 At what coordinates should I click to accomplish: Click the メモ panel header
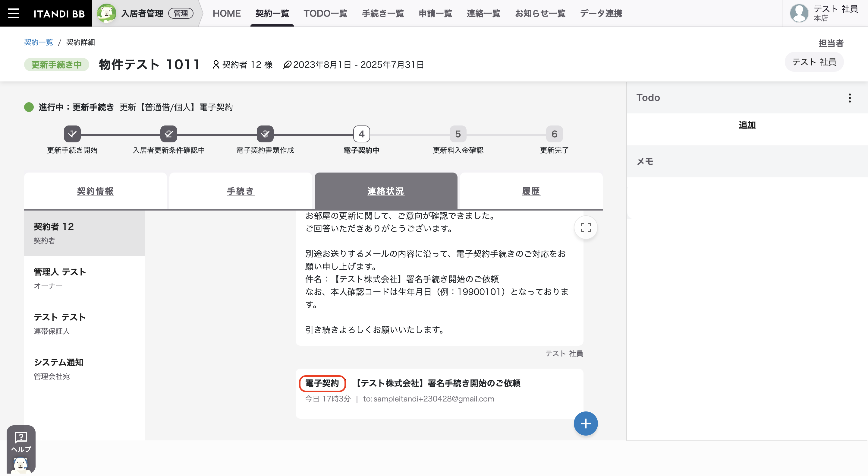point(747,161)
